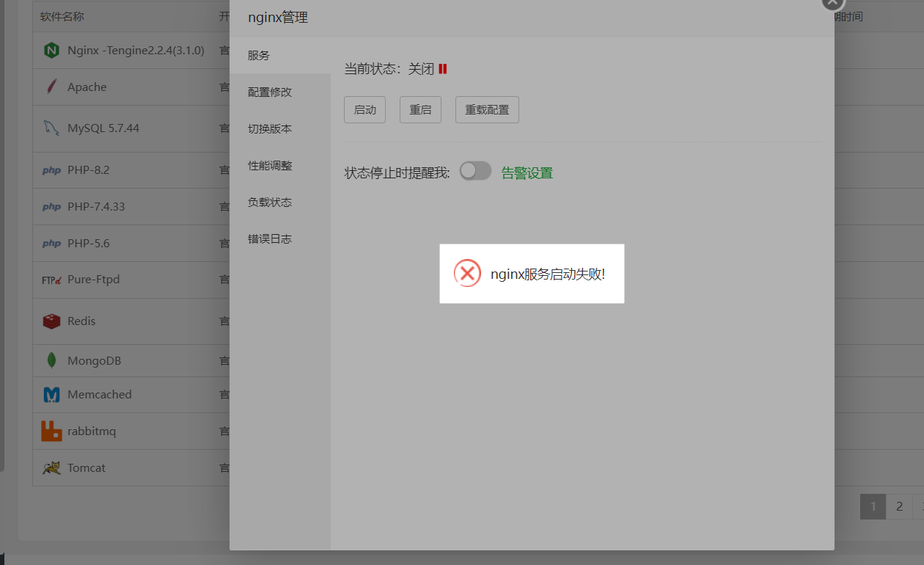924x565 pixels.
Task: Click the PHP-8.2 php logo icon
Action: tap(51, 170)
